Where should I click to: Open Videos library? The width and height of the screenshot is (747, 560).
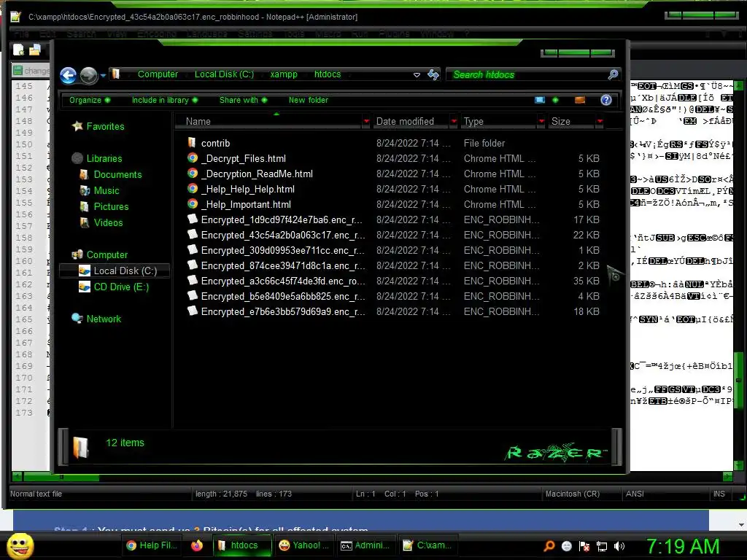tap(108, 223)
